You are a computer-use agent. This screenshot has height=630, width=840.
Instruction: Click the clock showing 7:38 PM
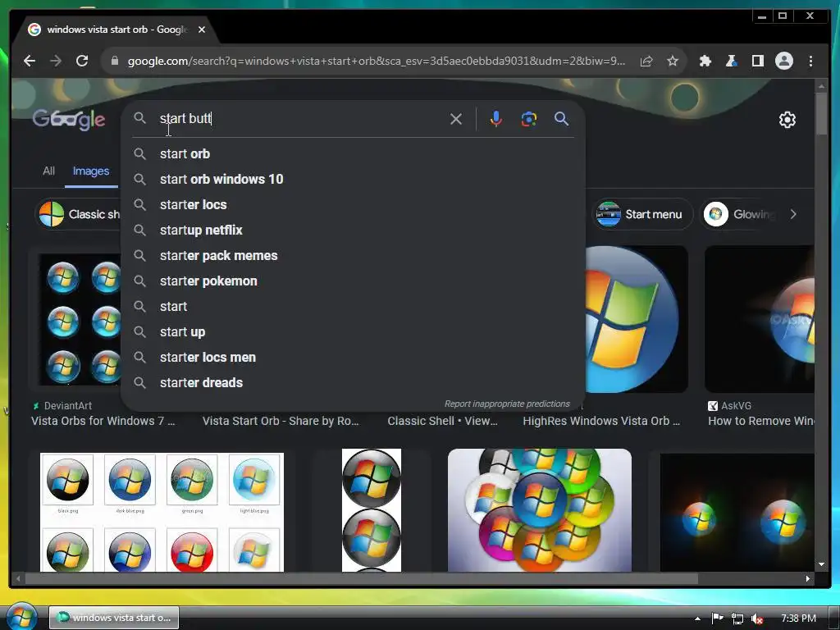(798, 619)
